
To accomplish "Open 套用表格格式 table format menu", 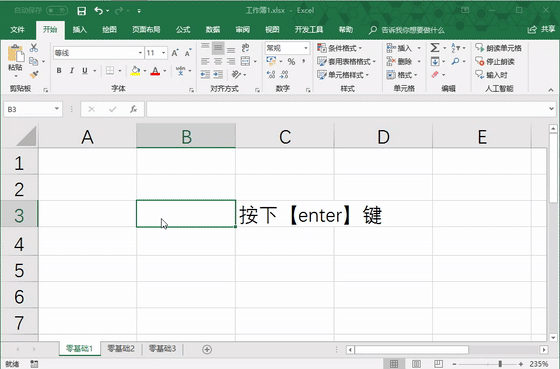I will pyautogui.click(x=347, y=61).
